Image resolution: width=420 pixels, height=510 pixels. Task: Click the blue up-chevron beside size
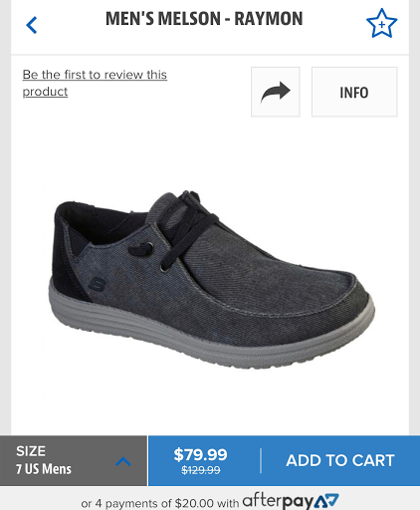123,461
